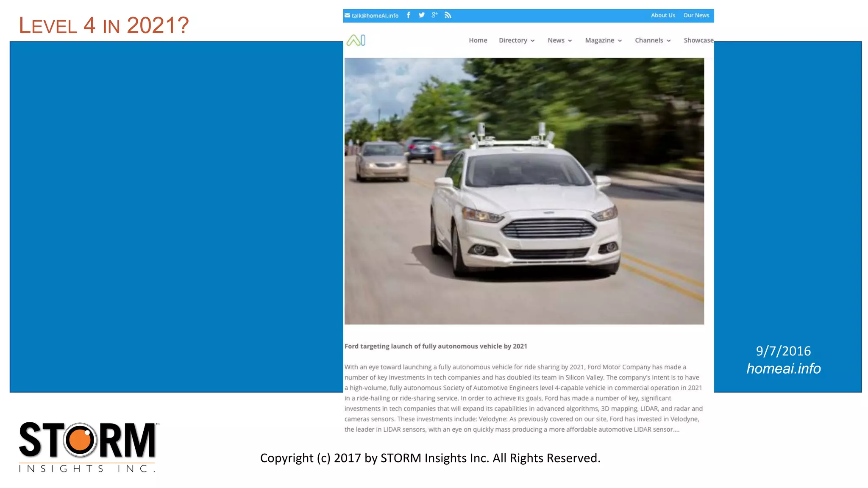Click the envelope email icon
868x488 pixels.
(347, 15)
